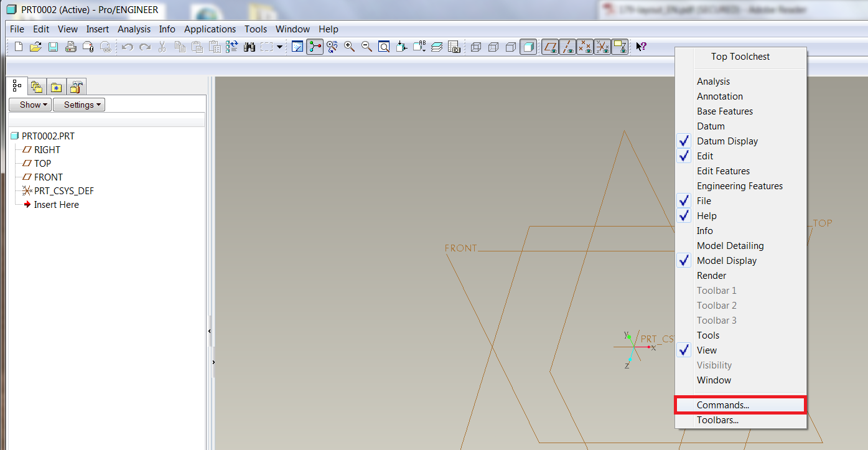This screenshot has height=450, width=868.
Task: Toggle datum planes display
Action: click(550, 47)
